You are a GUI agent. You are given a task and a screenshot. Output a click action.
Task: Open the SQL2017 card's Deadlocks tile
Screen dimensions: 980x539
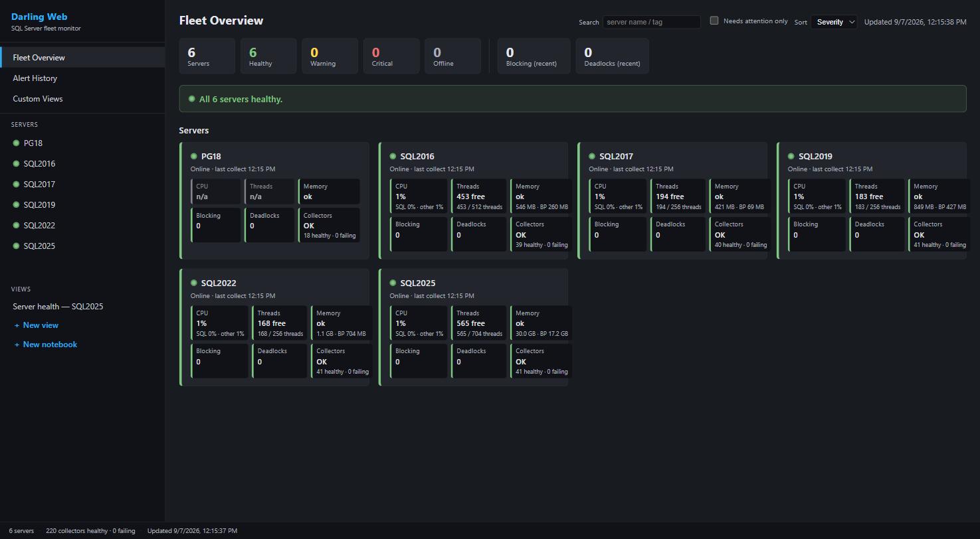tap(678, 234)
